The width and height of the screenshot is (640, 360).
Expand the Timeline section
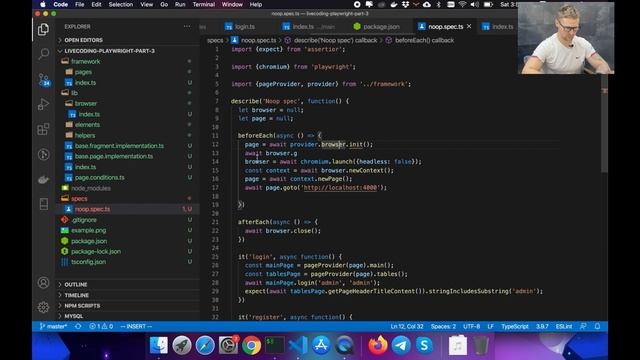coord(76,295)
